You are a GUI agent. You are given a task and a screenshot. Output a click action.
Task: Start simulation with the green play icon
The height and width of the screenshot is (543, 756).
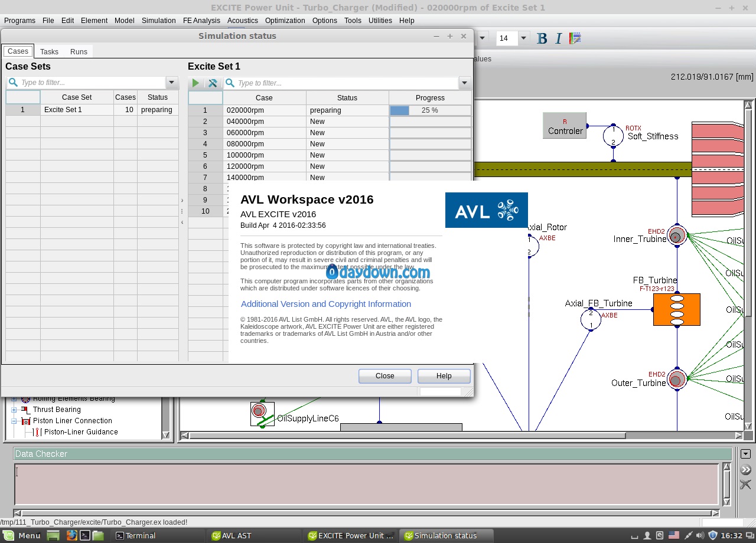point(195,83)
